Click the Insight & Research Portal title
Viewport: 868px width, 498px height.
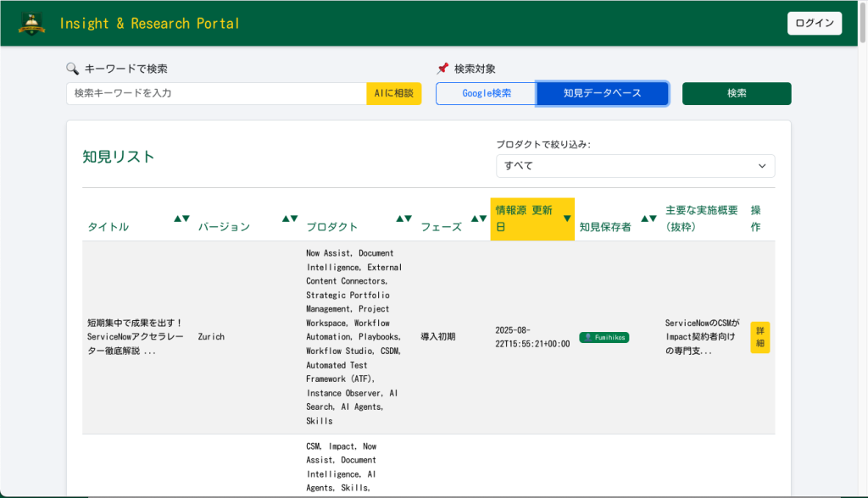149,23
